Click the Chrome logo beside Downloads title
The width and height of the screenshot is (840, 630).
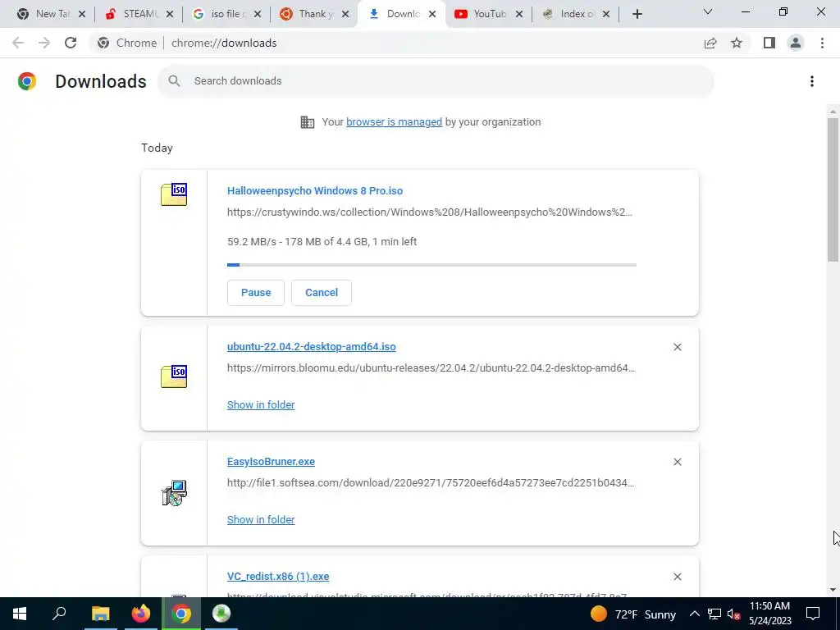(27, 81)
